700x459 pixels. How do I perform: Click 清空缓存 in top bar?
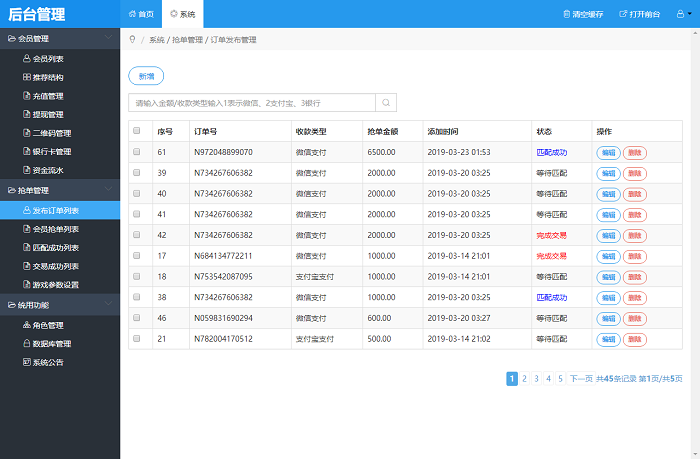583,14
